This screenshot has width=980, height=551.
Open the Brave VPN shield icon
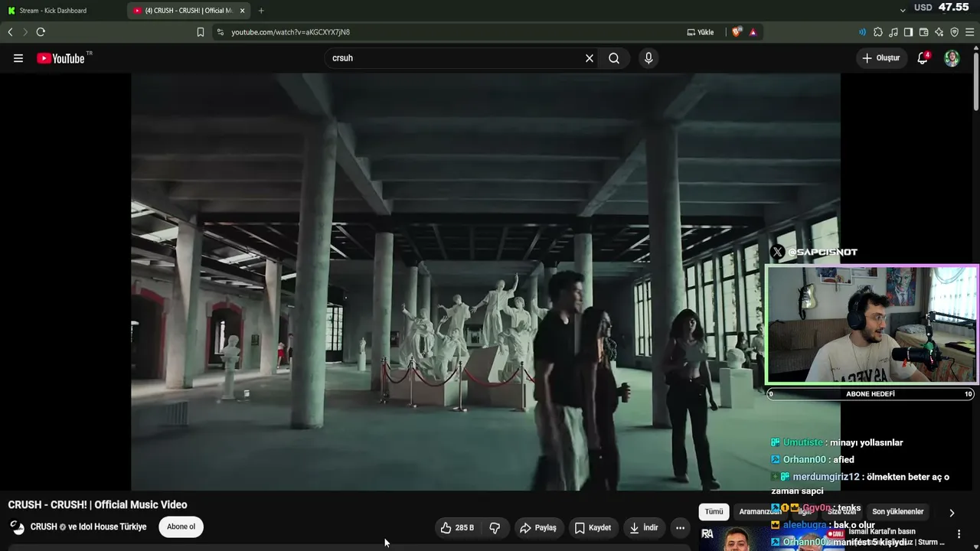954,32
